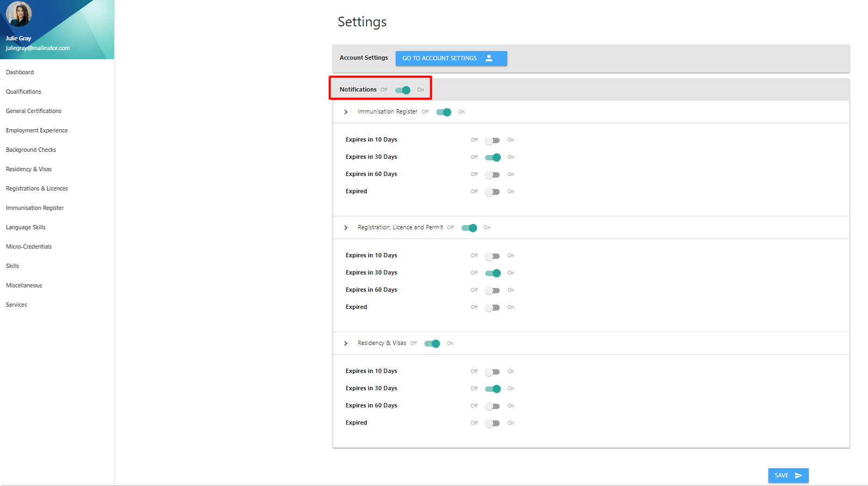Disable Immunisation Register Expires in 30 Days

coord(493,157)
